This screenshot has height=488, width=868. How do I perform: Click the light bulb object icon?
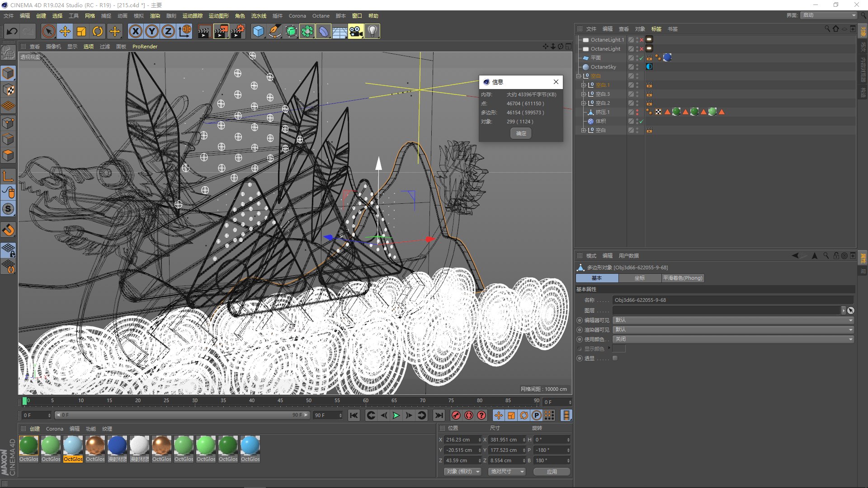pyautogui.click(x=372, y=31)
